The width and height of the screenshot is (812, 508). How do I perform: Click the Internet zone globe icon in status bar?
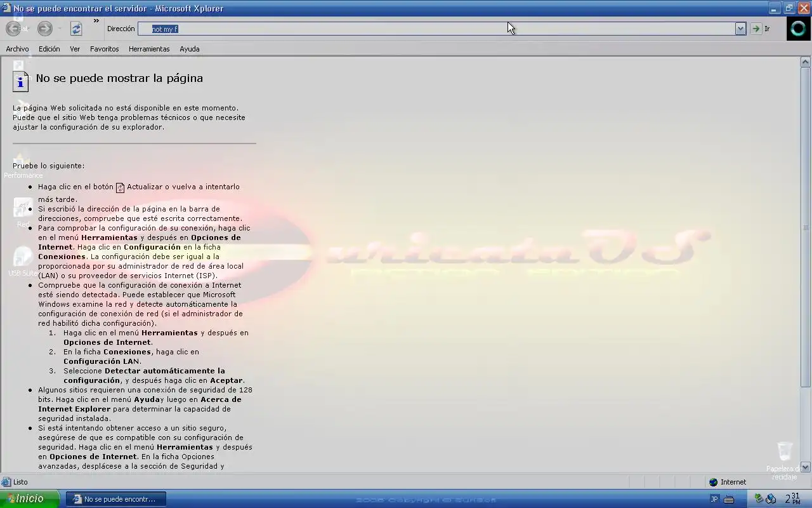713,482
